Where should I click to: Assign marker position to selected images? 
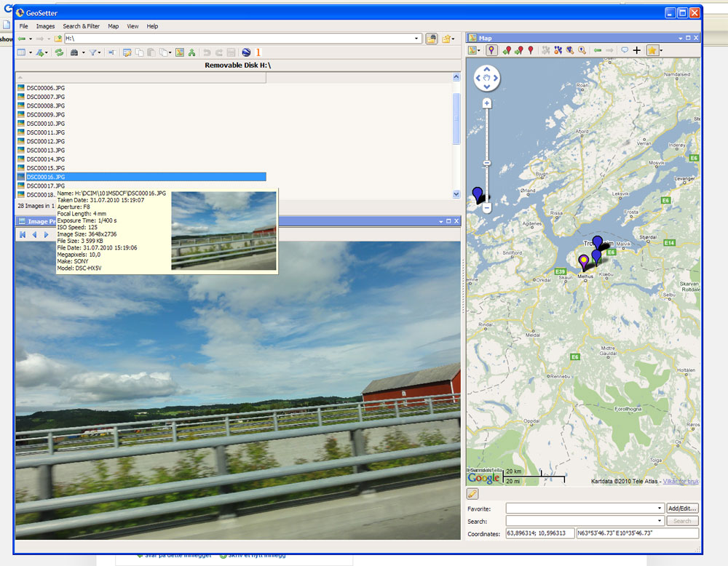(507, 50)
